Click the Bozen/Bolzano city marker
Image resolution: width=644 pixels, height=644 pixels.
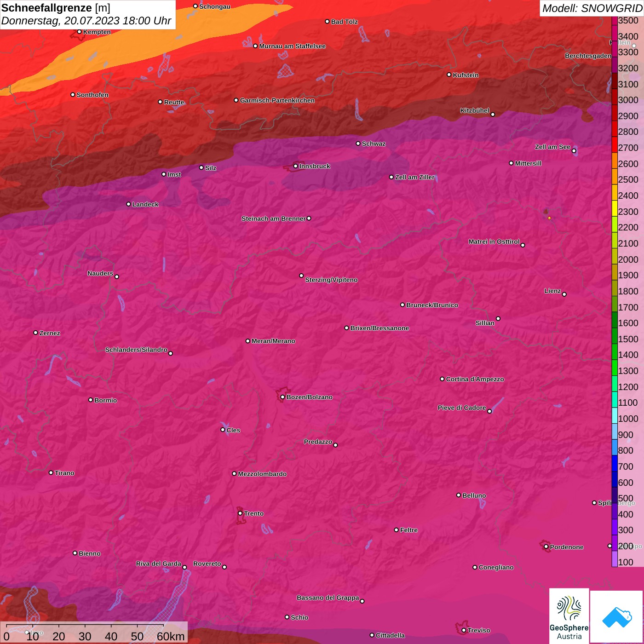282,397
